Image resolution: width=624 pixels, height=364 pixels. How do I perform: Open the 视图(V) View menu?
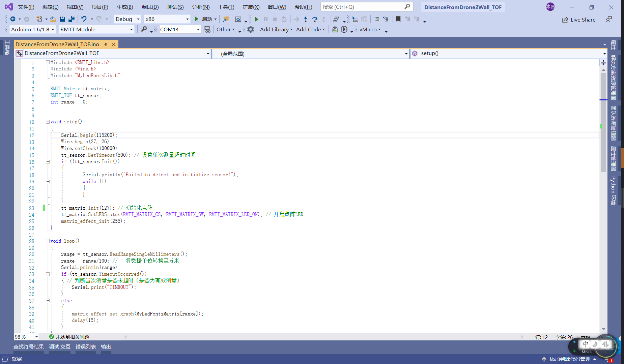75,7
